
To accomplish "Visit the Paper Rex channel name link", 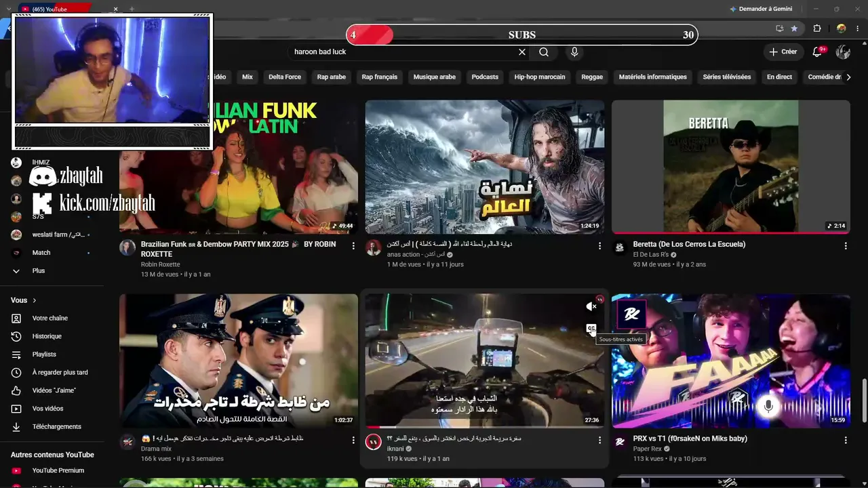I will click(648, 449).
